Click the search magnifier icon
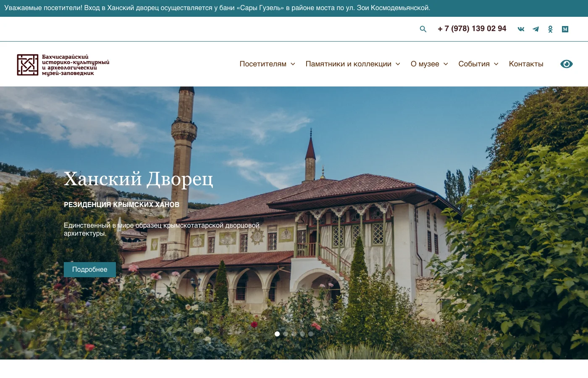 click(423, 29)
